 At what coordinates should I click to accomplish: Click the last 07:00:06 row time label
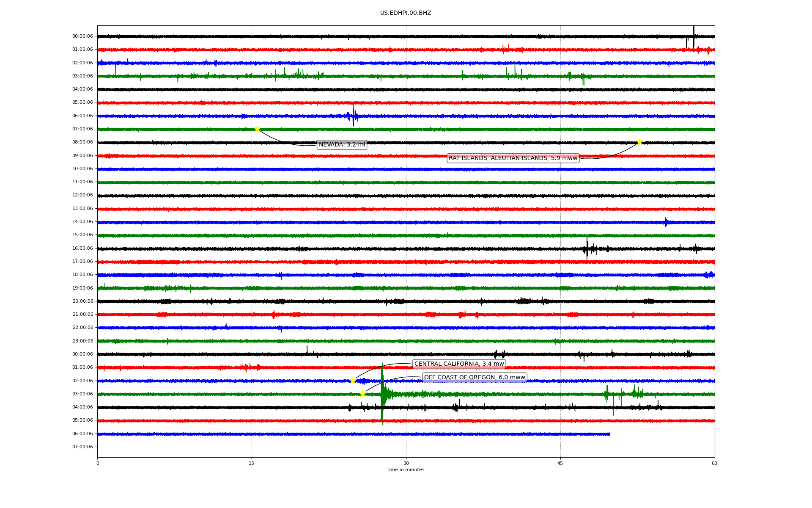(x=82, y=447)
